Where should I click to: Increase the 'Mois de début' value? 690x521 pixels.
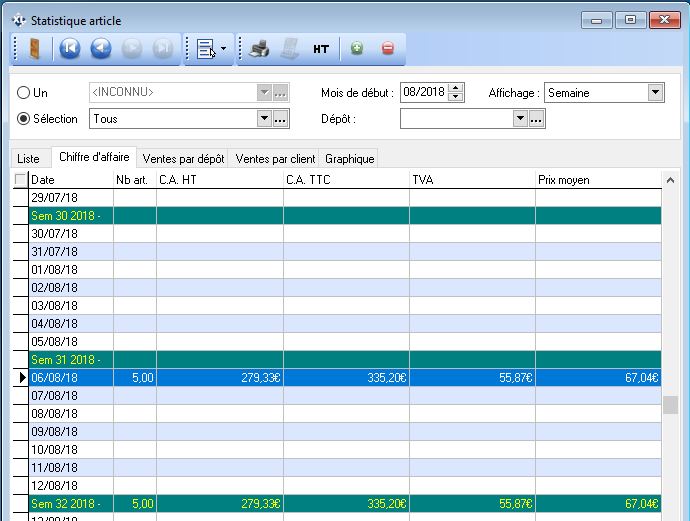coord(456,88)
